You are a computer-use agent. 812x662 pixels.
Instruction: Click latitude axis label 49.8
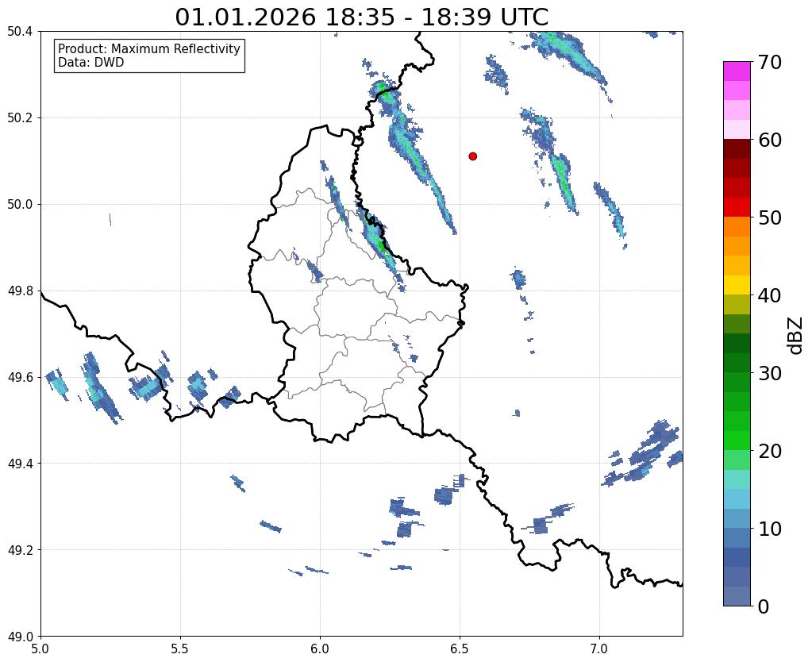point(20,291)
